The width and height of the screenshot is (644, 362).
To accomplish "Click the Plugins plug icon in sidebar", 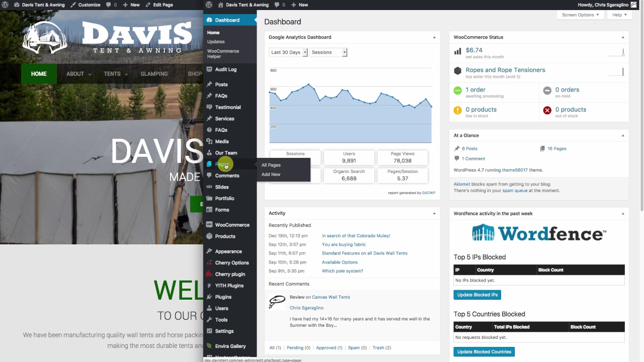I will tap(209, 297).
